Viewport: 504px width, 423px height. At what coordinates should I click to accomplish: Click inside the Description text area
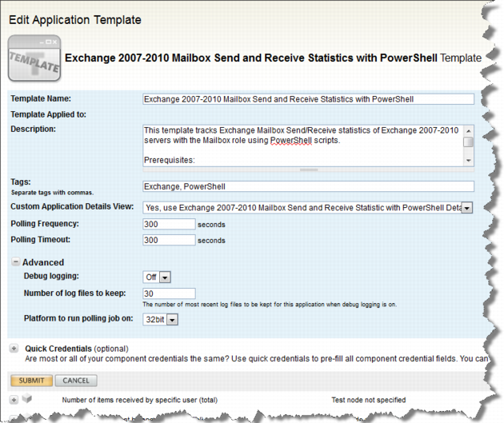coord(302,146)
